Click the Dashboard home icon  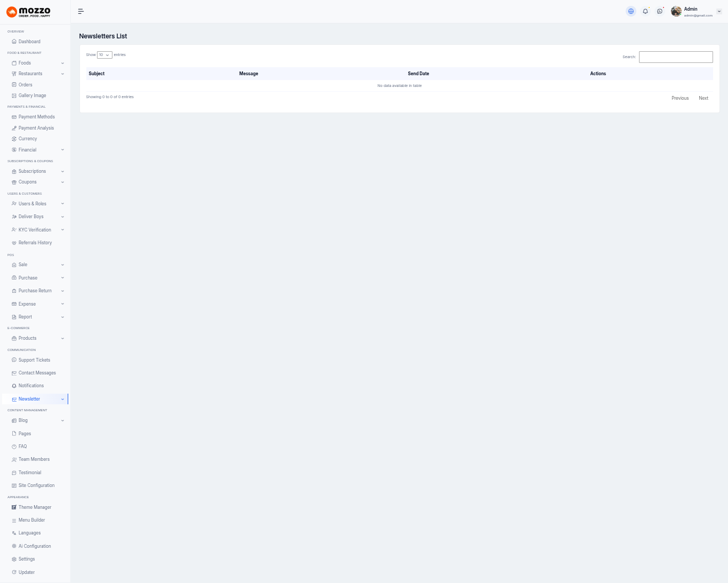coord(14,42)
